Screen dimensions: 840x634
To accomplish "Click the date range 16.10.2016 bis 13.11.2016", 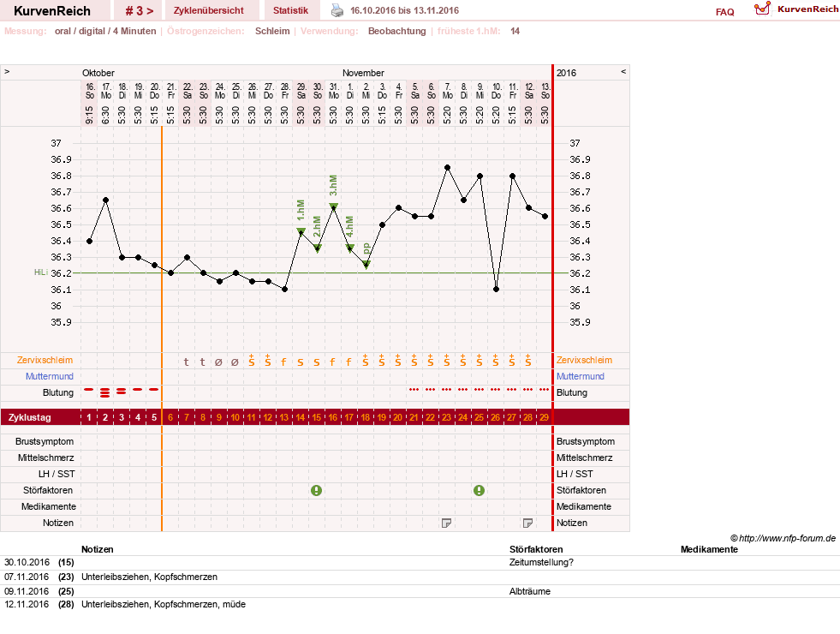I will coord(404,10).
